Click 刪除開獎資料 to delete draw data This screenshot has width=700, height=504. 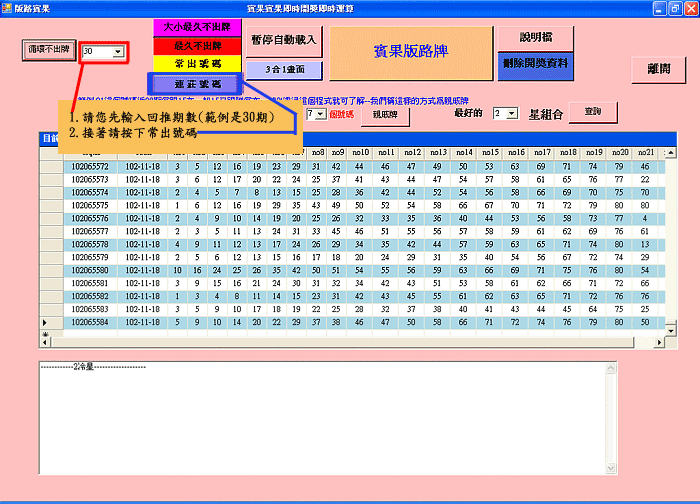[535, 63]
